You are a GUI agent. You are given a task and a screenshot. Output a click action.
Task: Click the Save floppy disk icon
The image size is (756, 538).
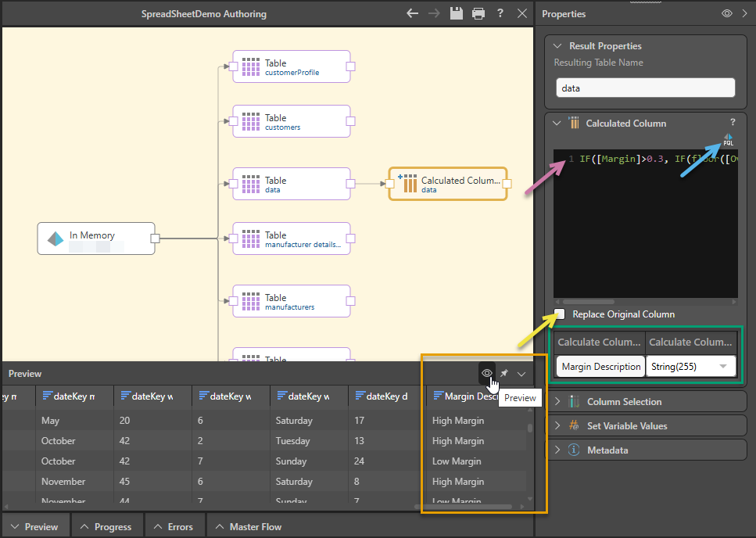pyautogui.click(x=457, y=13)
